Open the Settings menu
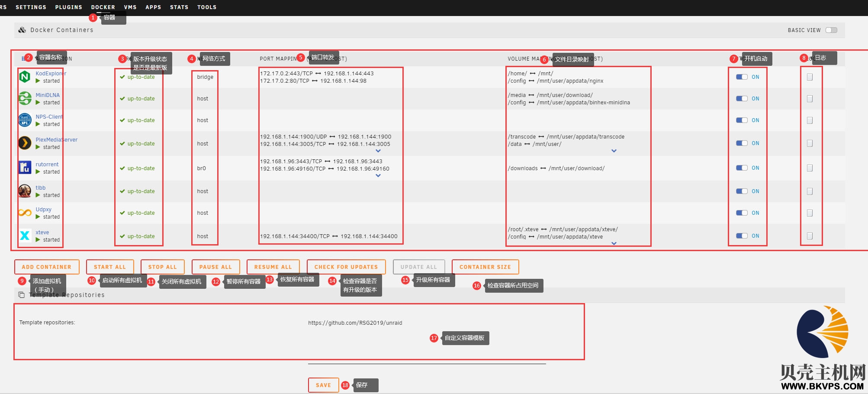The height and width of the screenshot is (394, 868). (x=31, y=7)
